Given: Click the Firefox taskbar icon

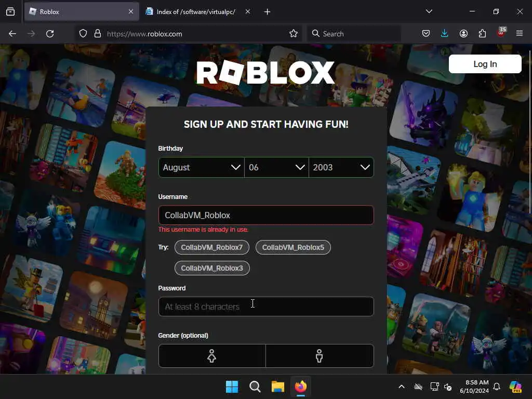Looking at the screenshot, I should tap(301, 387).
